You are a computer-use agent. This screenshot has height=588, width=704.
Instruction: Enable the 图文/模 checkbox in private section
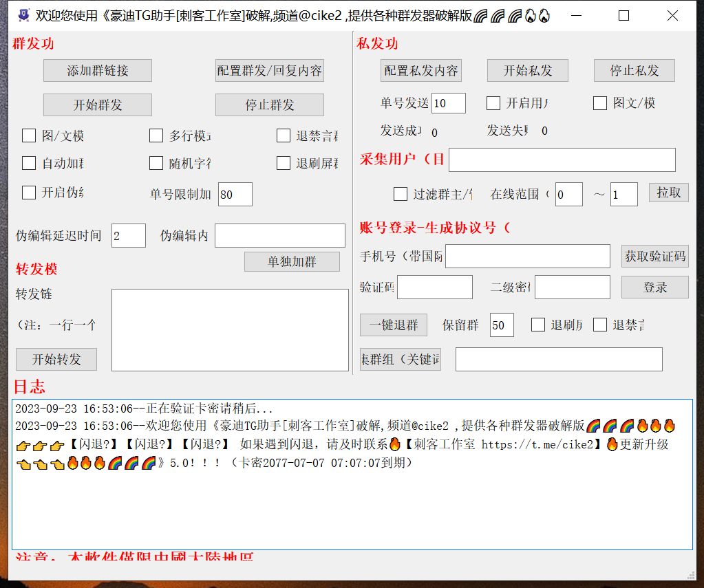pyautogui.click(x=600, y=103)
